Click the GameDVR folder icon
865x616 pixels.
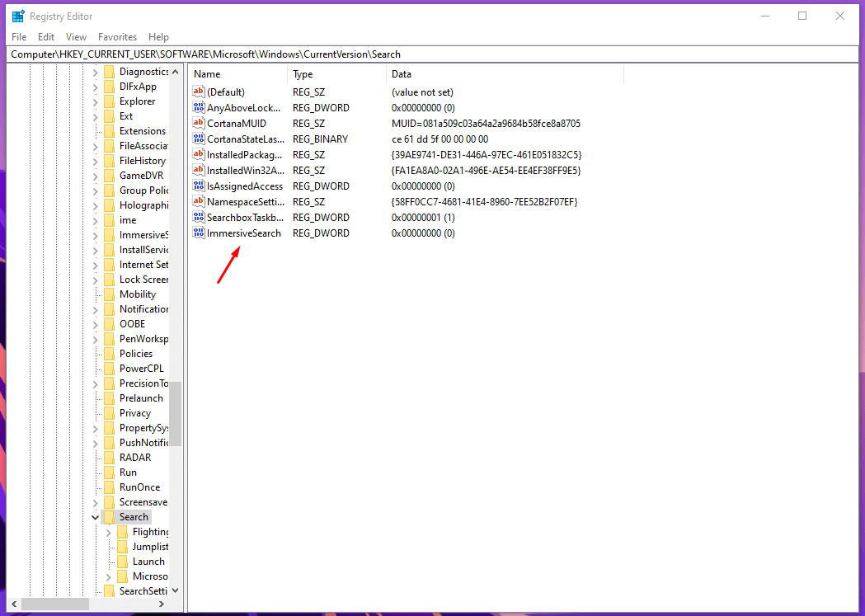[x=109, y=176]
